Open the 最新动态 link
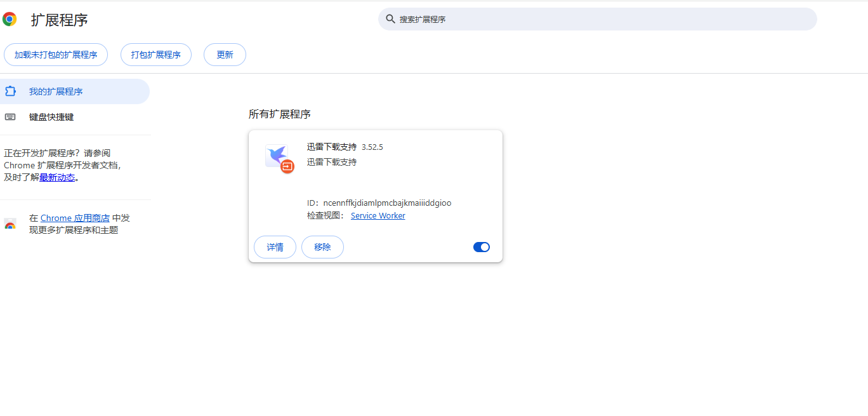Viewport: 868px width, 416px height. click(57, 178)
